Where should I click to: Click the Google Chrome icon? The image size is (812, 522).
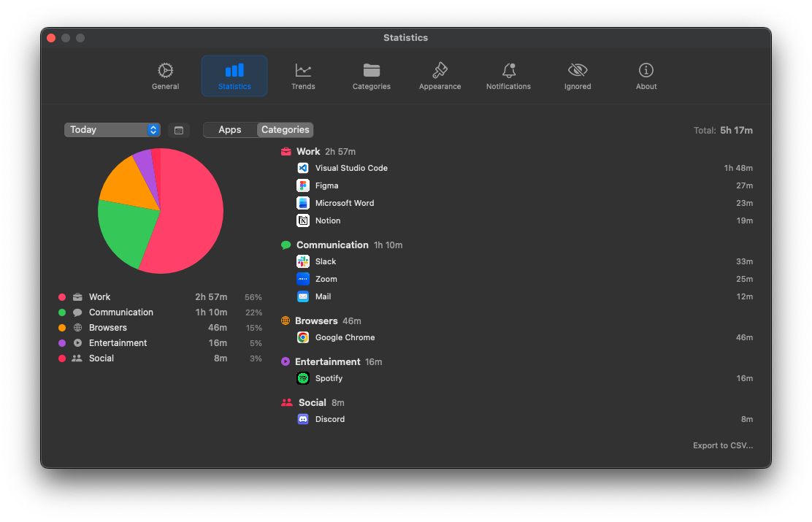[303, 337]
